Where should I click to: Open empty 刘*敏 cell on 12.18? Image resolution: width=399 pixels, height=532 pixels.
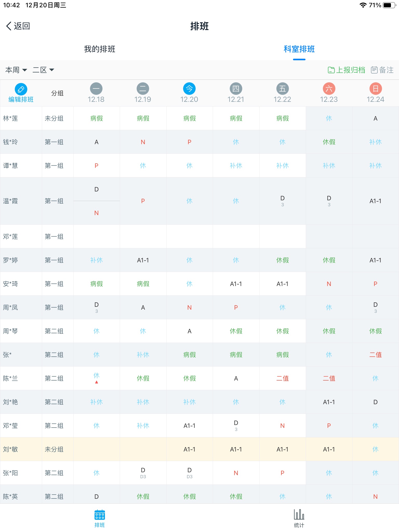(x=96, y=449)
